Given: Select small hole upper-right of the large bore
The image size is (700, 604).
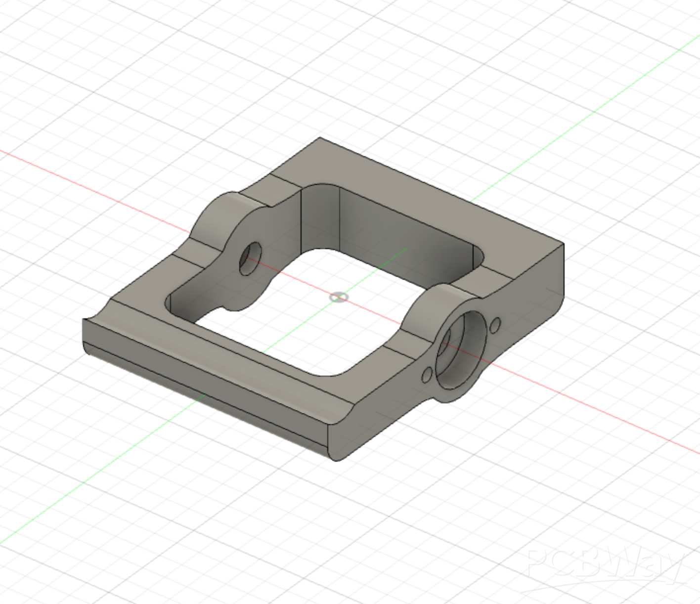Looking at the screenshot, I should 494,325.
